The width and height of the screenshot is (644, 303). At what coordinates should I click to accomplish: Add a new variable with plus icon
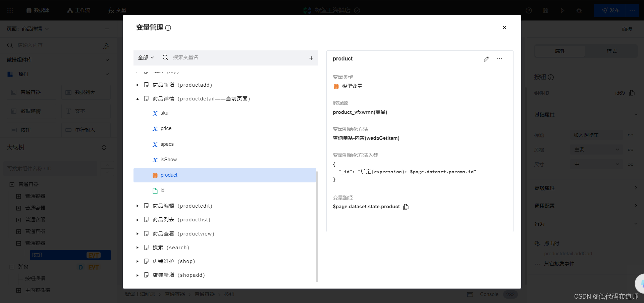click(x=311, y=58)
